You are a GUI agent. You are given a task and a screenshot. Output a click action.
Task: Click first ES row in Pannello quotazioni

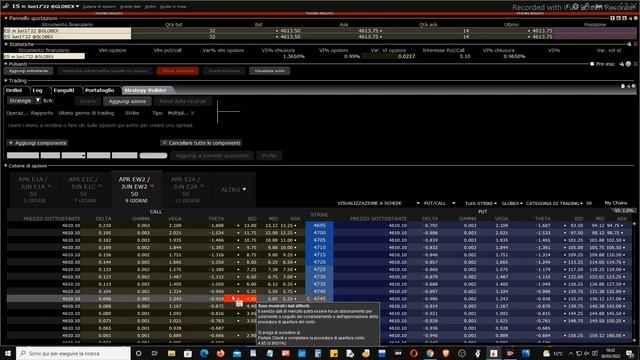(x=67, y=31)
